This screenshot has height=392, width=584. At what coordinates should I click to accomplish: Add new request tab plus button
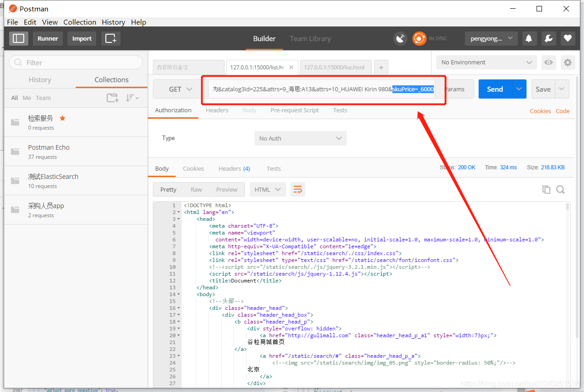point(381,68)
